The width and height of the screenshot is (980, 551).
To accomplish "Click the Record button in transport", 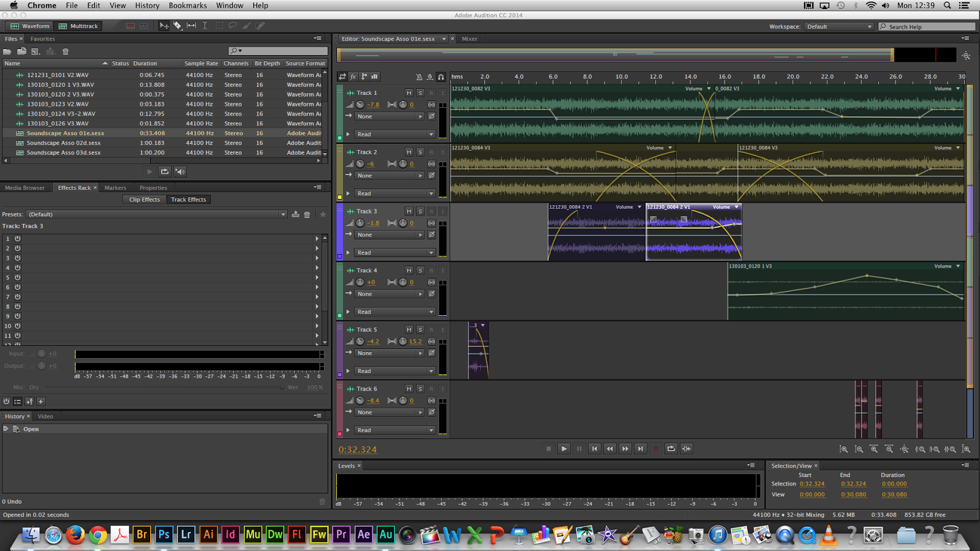I will [x=655, y=449].
